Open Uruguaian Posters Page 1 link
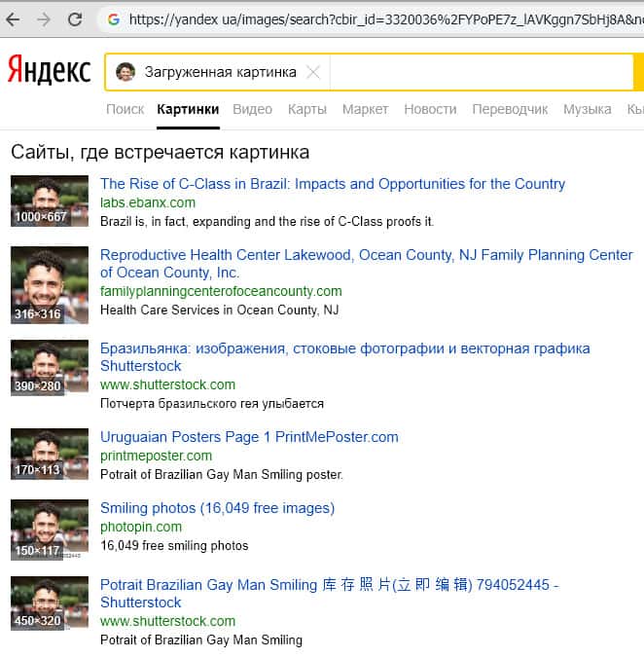The height and width of the screenshot is (658, 644). point(249,437)
